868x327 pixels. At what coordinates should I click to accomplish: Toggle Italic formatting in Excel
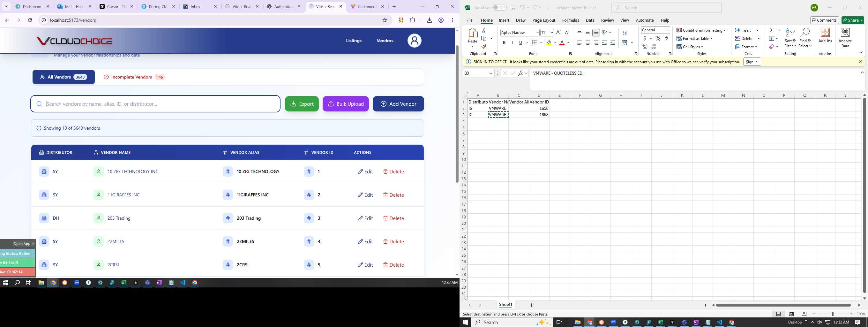point(512,43)
